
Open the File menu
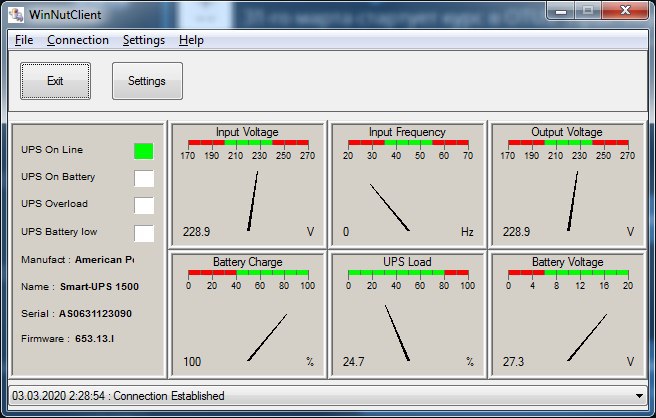(x=24, y=40)
